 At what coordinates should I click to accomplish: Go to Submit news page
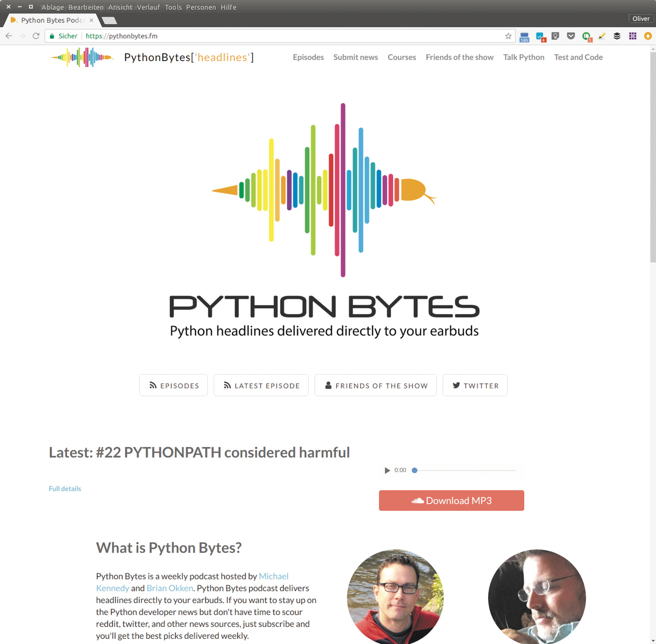tap(356, 57)
